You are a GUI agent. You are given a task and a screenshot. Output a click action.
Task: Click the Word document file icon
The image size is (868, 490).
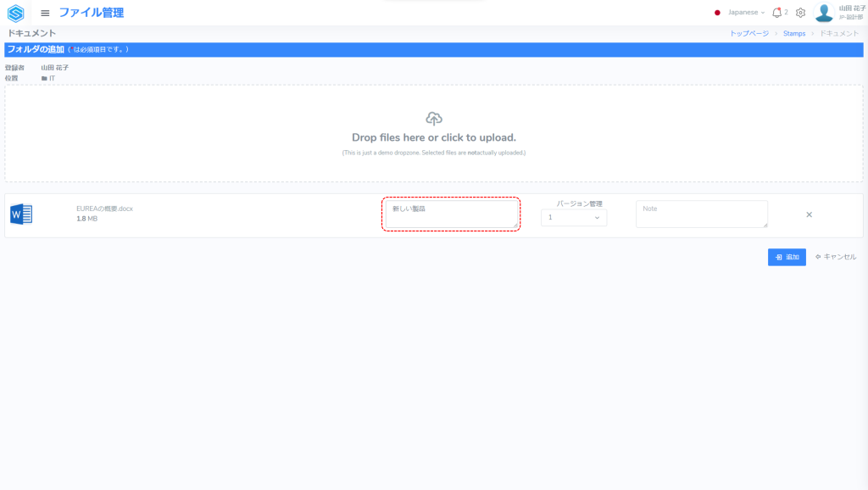tap(21, 215)
